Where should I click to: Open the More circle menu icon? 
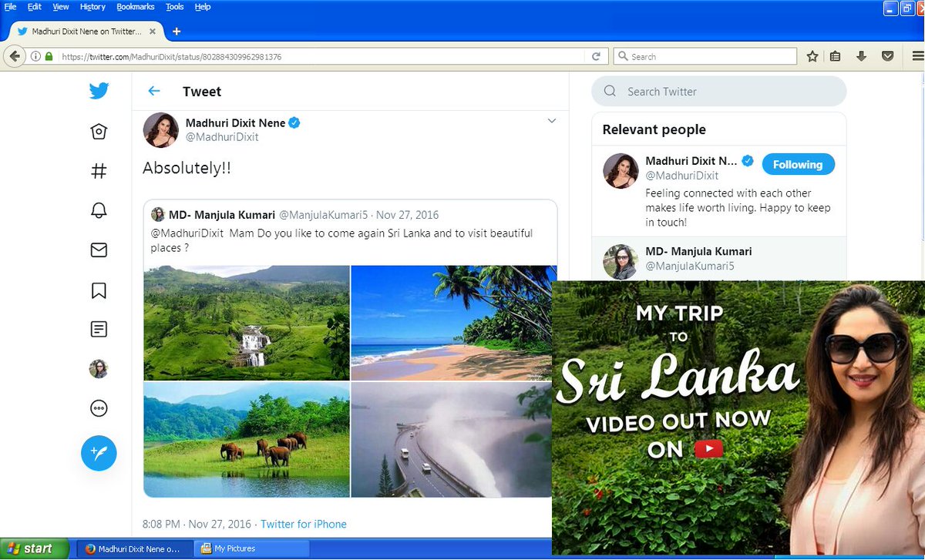tap(99, 408)
